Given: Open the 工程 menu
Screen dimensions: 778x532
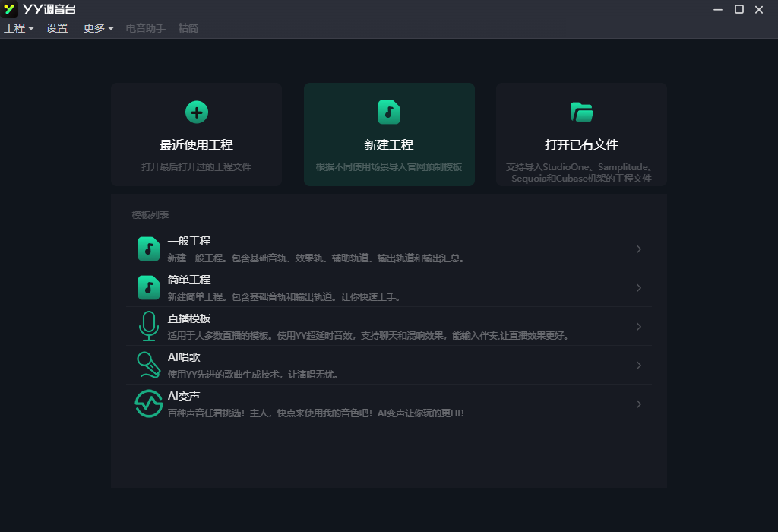Looking at the screenshot, I should 19,28.
